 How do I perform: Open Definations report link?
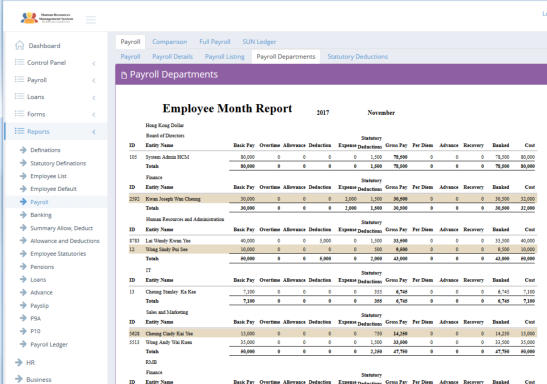coord(45,150)
